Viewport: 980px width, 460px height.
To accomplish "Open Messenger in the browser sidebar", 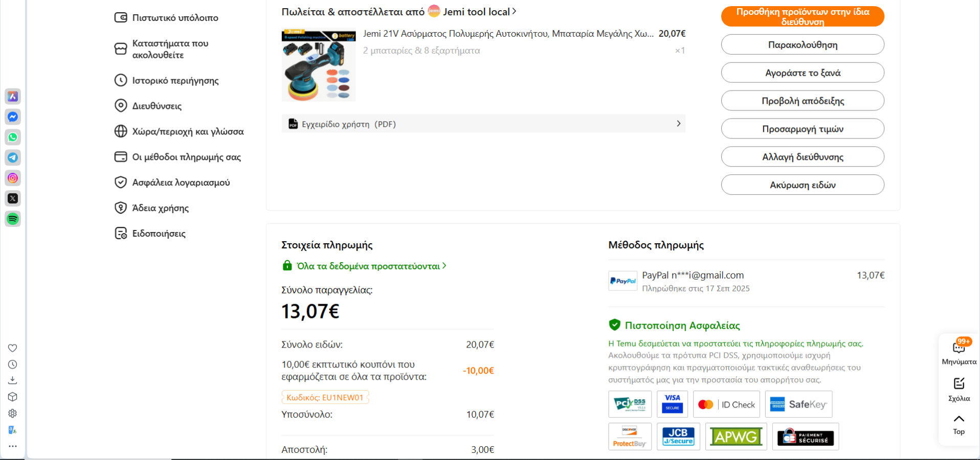I will 13,117.
